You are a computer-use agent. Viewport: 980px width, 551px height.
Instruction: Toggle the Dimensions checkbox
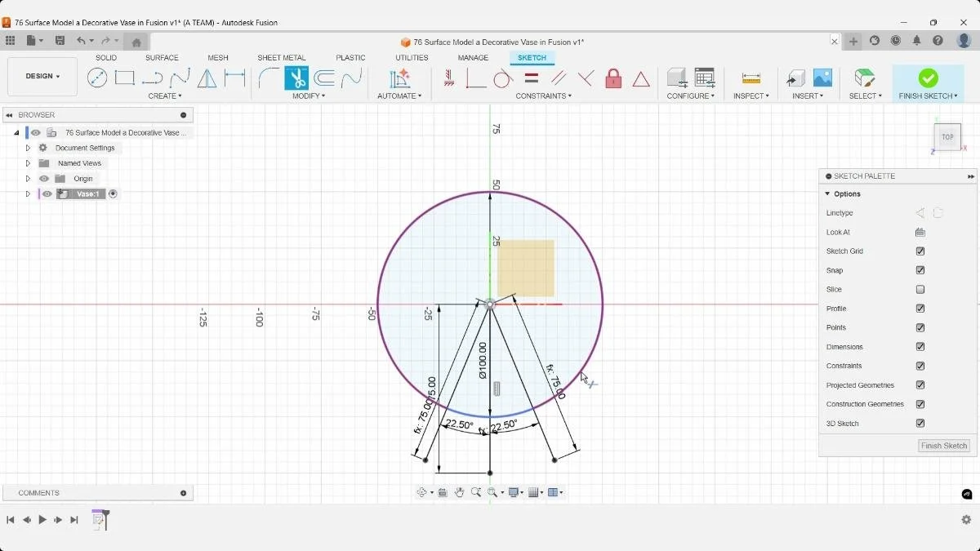pos(920,347)
